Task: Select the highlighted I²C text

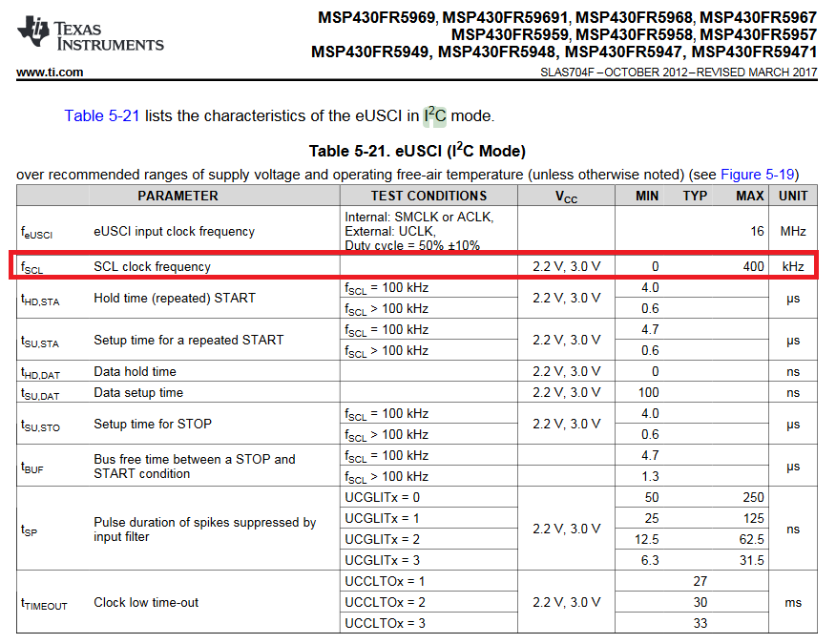Action: point(434,115)
